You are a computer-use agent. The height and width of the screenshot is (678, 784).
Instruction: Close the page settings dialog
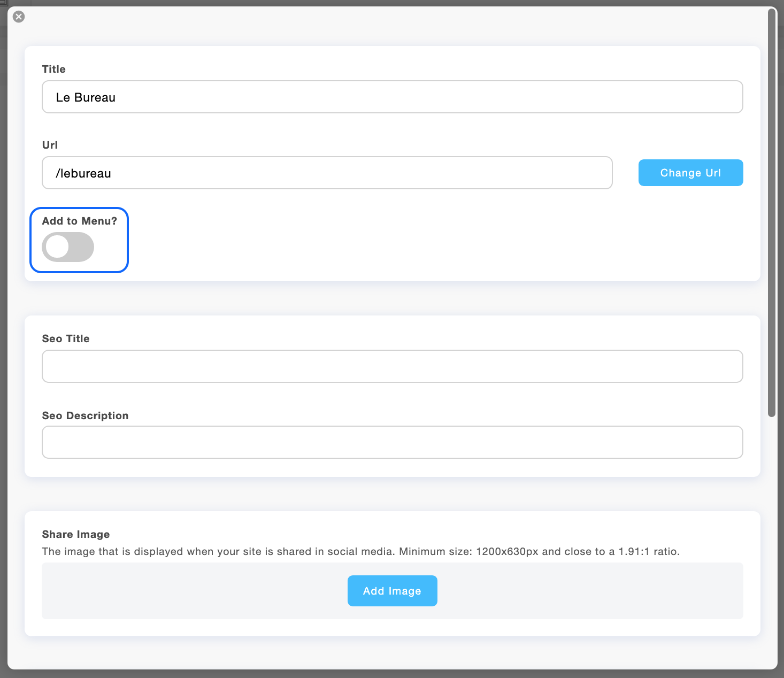(x=19, y=17)
